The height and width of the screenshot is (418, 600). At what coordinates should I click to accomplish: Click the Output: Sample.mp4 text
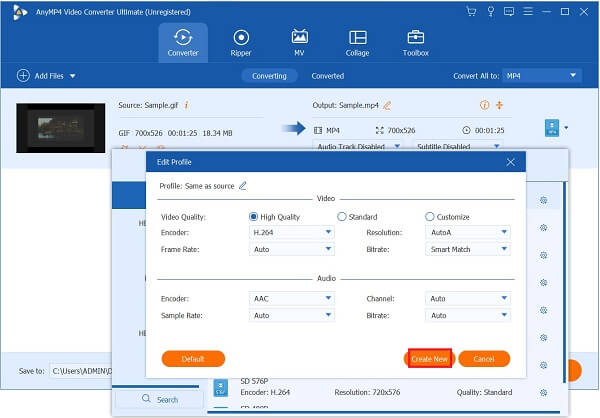pos(346,105)
